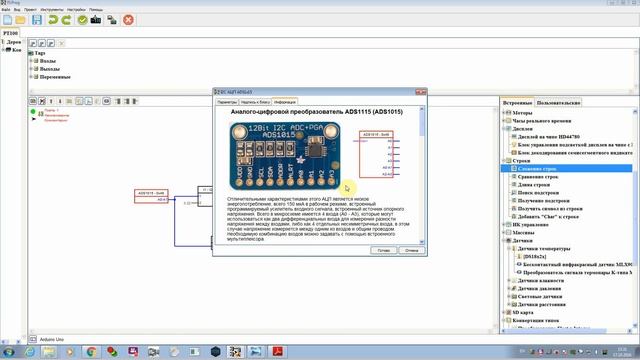Image resolution: width=640 pixels, height=360 pixels.
Task: Open Файл menu
Action: click(6, 9)
